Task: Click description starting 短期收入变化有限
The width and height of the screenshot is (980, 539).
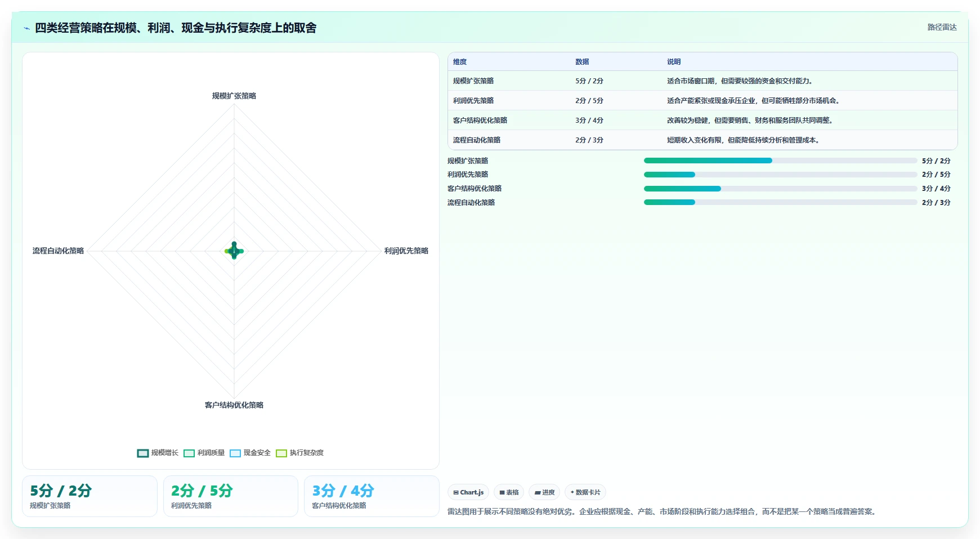Action: point(745,140)
